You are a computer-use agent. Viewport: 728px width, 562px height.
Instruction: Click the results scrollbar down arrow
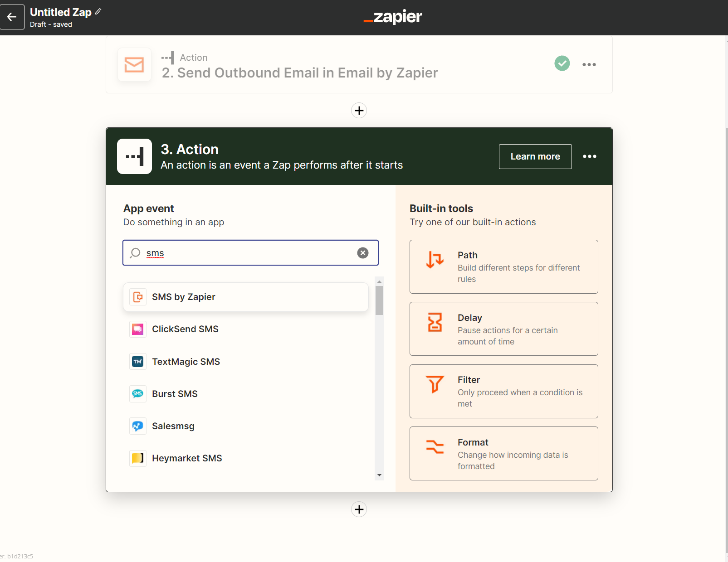(380, 475)
